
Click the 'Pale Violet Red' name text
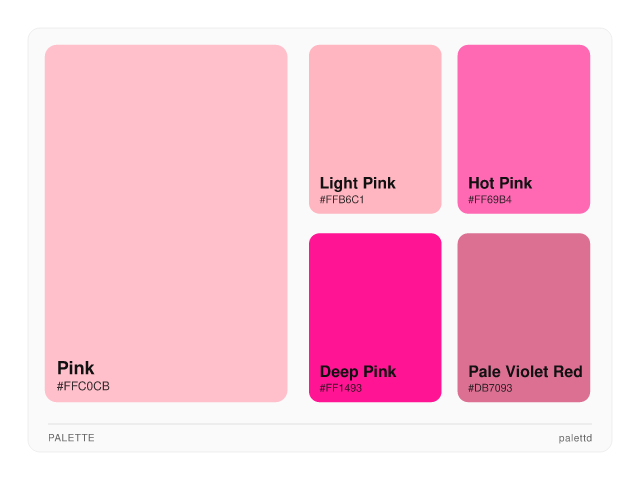[525, 372]
